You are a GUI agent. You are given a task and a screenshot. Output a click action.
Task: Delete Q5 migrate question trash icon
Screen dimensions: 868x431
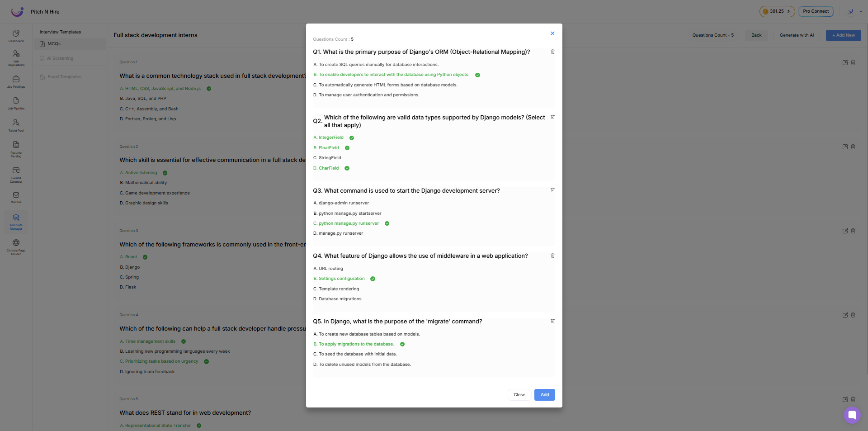(x=552, y=321)
